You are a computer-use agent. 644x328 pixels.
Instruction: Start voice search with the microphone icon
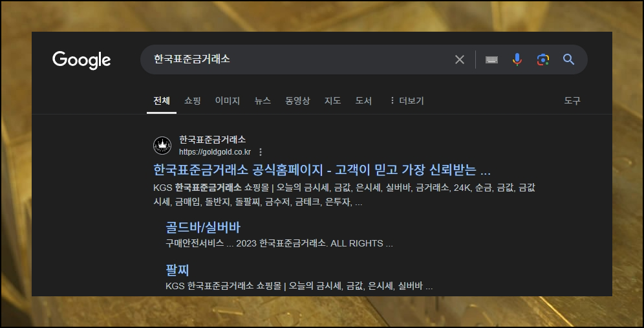pyautogui.click(x=517, y=60)
